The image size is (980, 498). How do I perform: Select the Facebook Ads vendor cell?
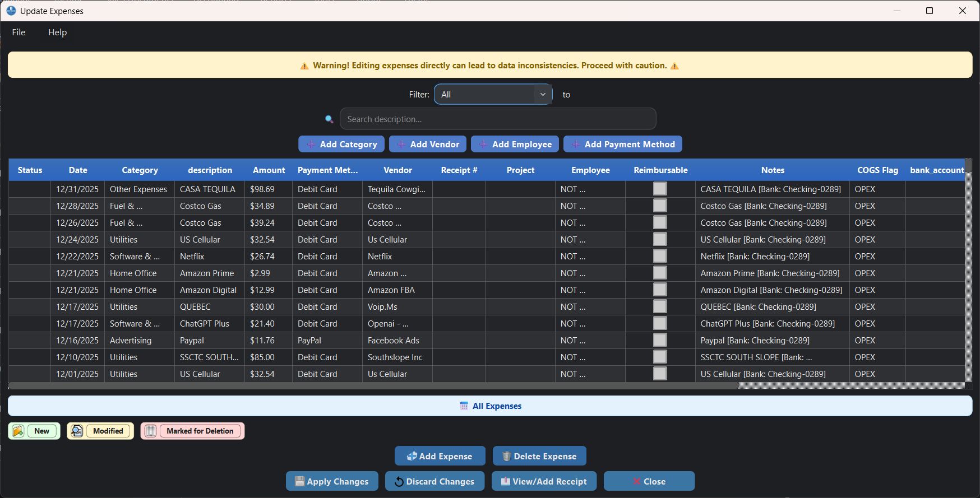[x=397, y=340]
